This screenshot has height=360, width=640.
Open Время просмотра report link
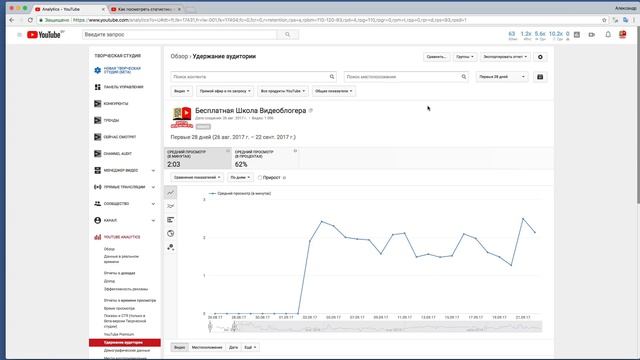pyautogui.click(x=119, y=309)
